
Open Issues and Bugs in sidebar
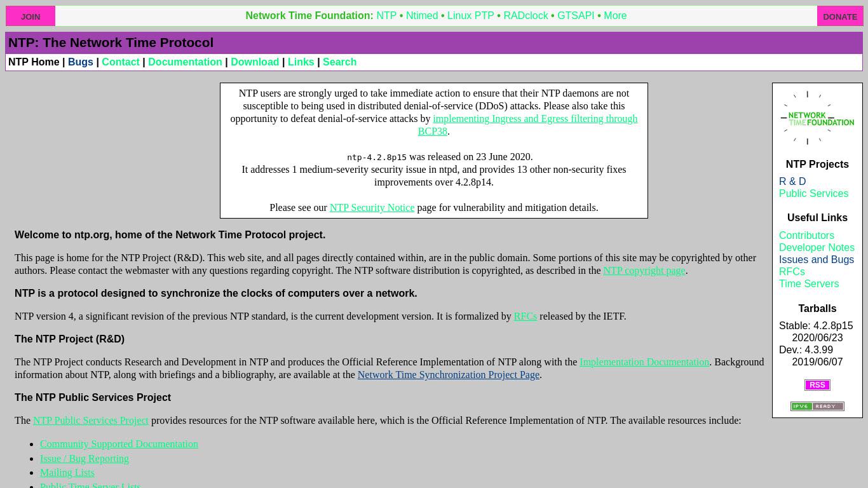(x=817, y=260)
